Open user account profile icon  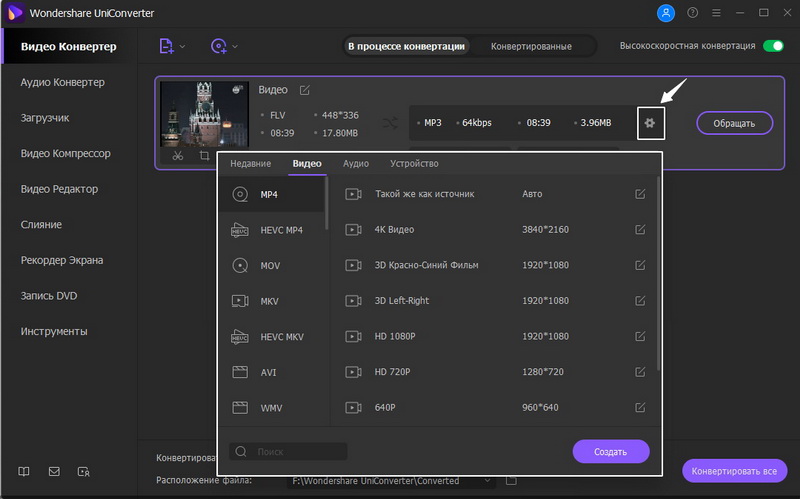coord(666,13)
